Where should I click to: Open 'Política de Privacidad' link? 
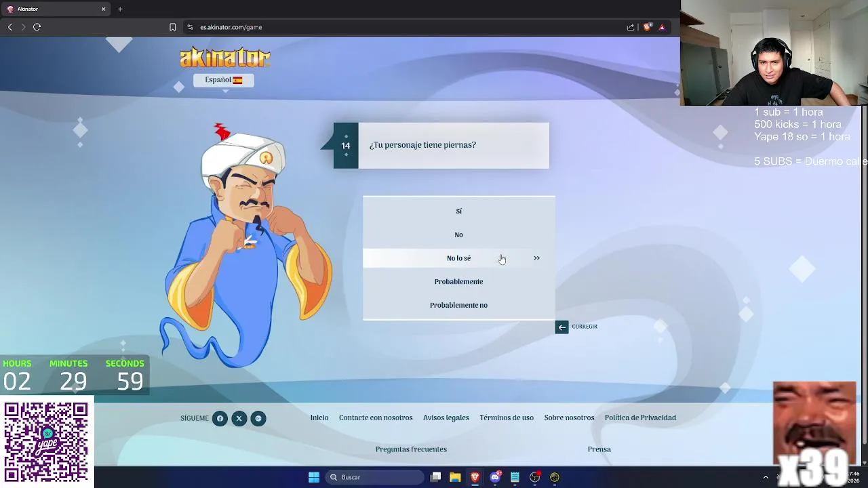pyautogui.click(x=640, y=418)
